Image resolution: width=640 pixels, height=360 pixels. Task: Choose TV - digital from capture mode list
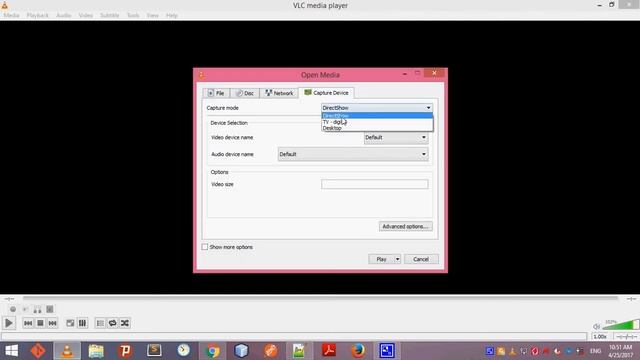pos(377,122)
